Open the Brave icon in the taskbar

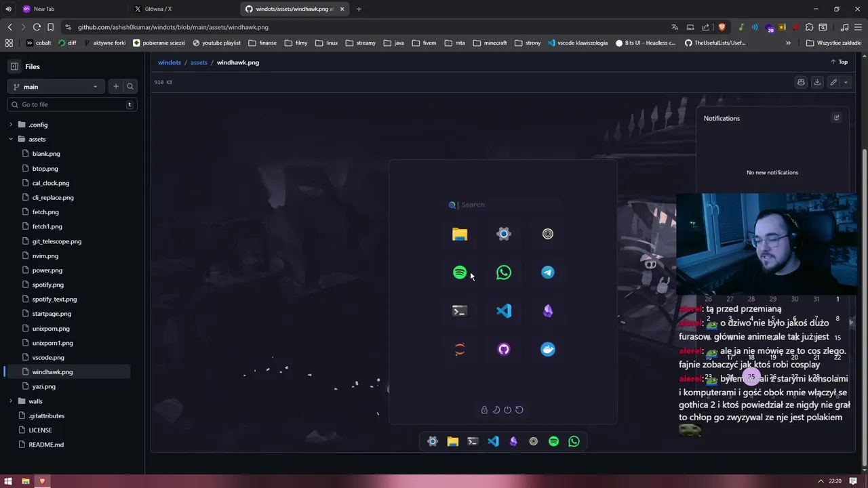click(42, 481)
